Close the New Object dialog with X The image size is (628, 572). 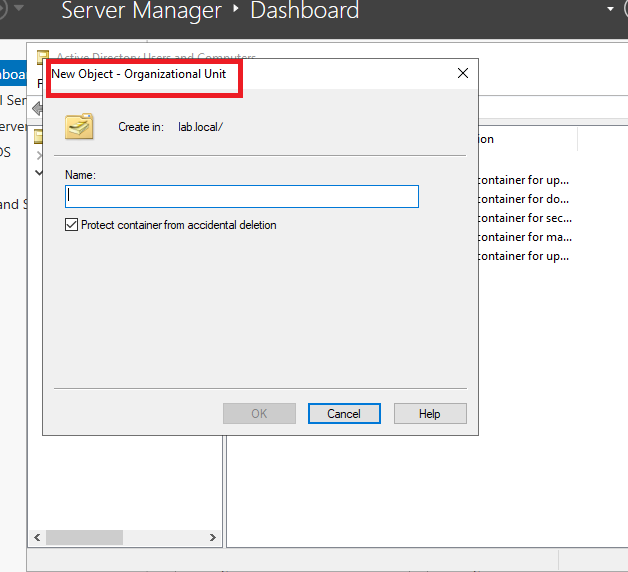[x=462, y=74]
